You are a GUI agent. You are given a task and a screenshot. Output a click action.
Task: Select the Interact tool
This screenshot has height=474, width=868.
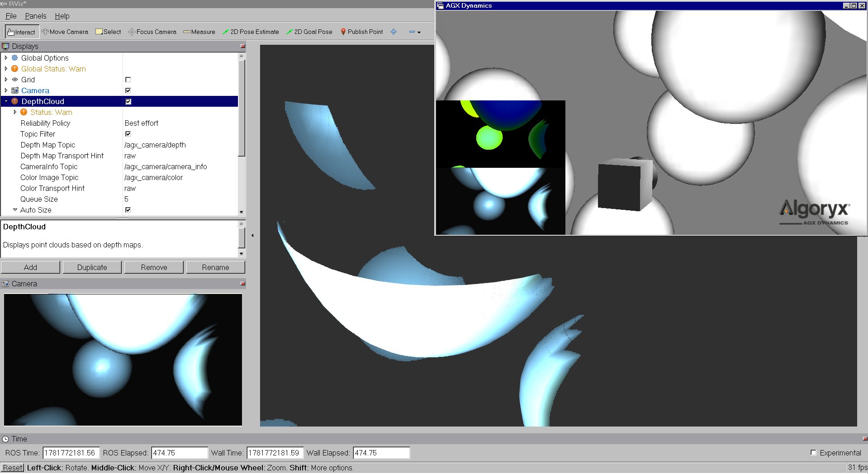click(x=21, y=32)
